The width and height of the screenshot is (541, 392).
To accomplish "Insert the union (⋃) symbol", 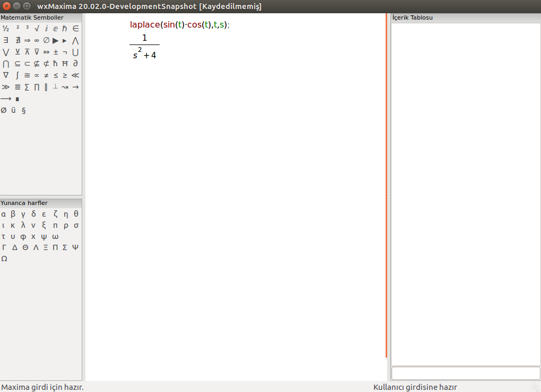I will [75, 52].
